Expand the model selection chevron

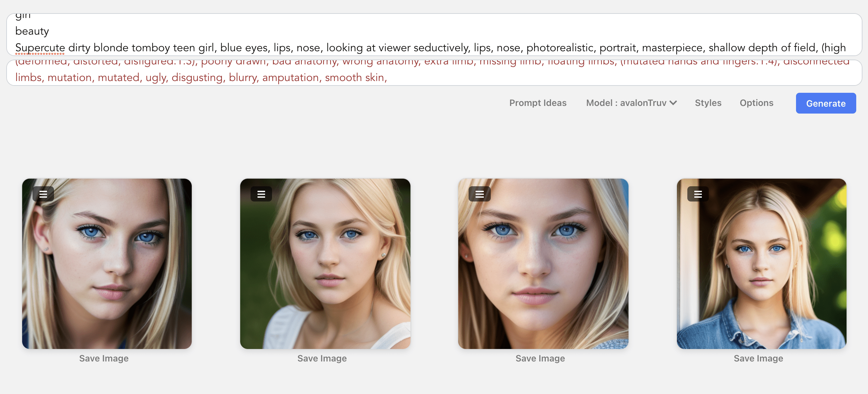point(672,102)
